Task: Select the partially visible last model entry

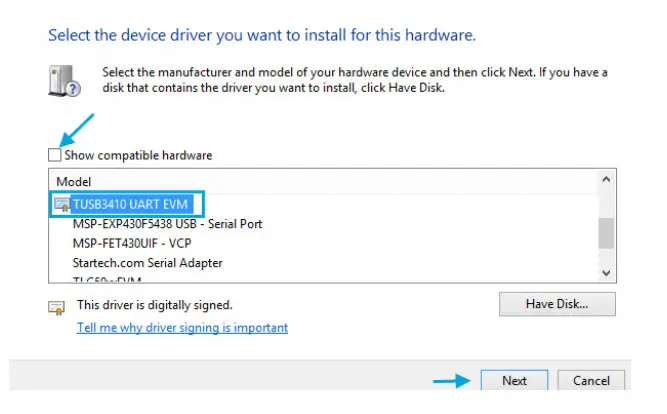Action: 110,280
